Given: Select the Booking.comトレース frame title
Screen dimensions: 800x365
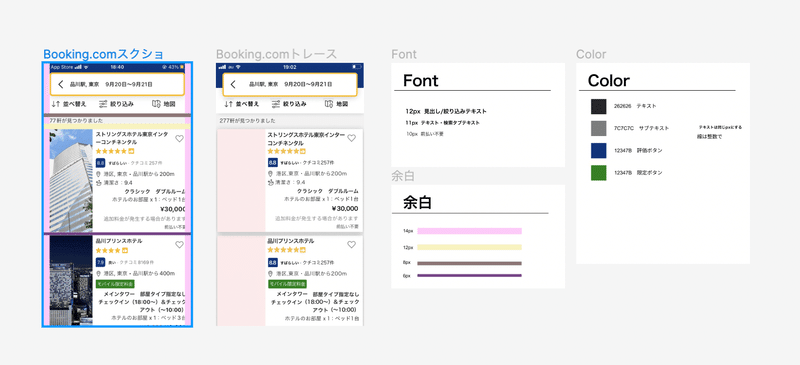Looking at the screenshot, I should 277,54.
